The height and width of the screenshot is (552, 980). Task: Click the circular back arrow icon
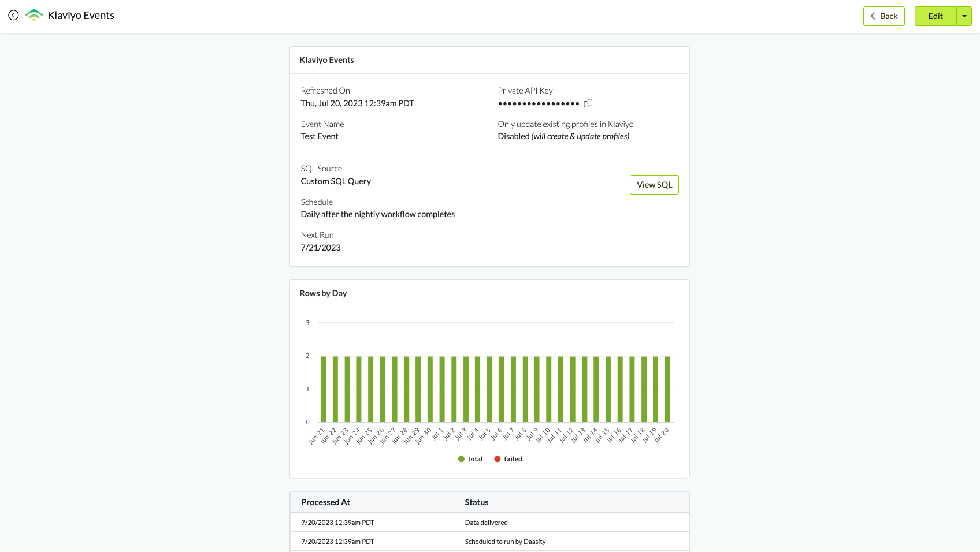(x=13, y=16)
